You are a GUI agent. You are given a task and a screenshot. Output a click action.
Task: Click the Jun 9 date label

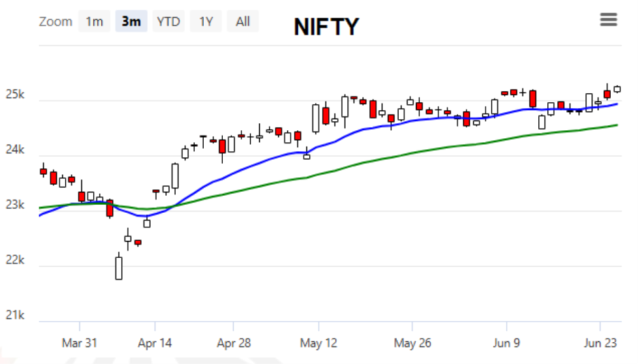[506, 343]
